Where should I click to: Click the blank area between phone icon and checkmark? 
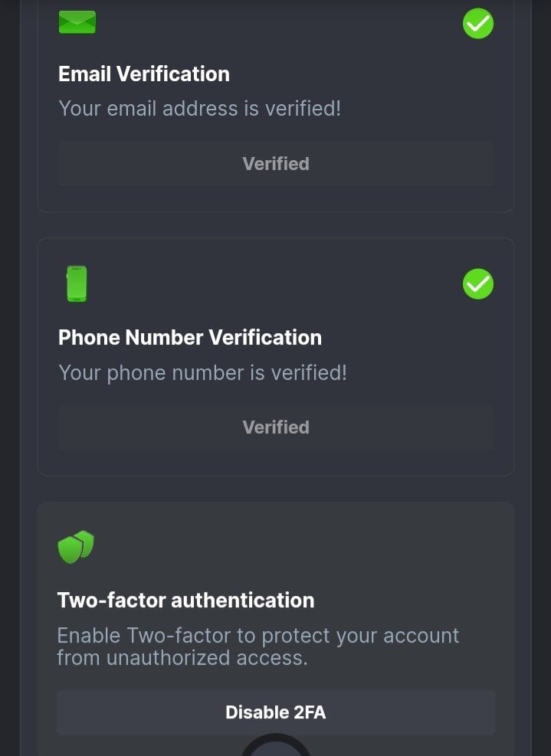coord(276,284)
